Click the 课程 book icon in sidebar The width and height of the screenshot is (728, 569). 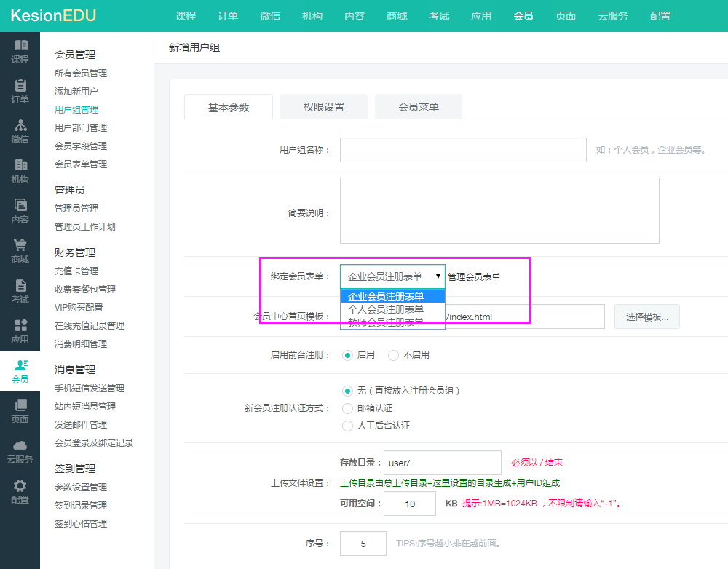coord(20,46)
